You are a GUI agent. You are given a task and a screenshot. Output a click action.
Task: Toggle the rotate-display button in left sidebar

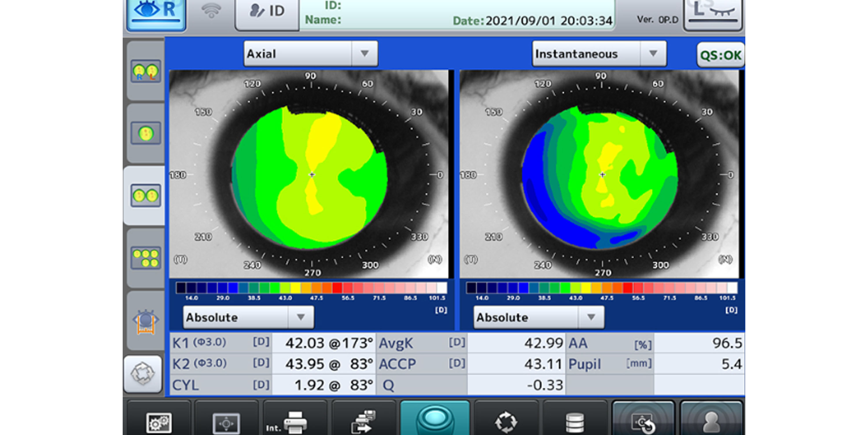tap(143, 374)
